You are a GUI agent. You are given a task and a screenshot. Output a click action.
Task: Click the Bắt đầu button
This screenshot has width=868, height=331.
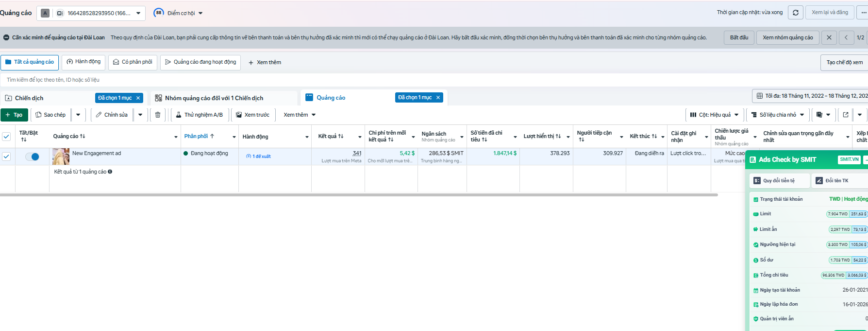(x=739, y=37)
